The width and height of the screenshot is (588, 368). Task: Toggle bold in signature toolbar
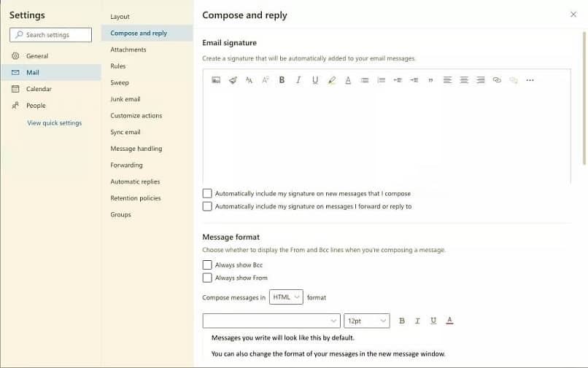pos(282,80)
